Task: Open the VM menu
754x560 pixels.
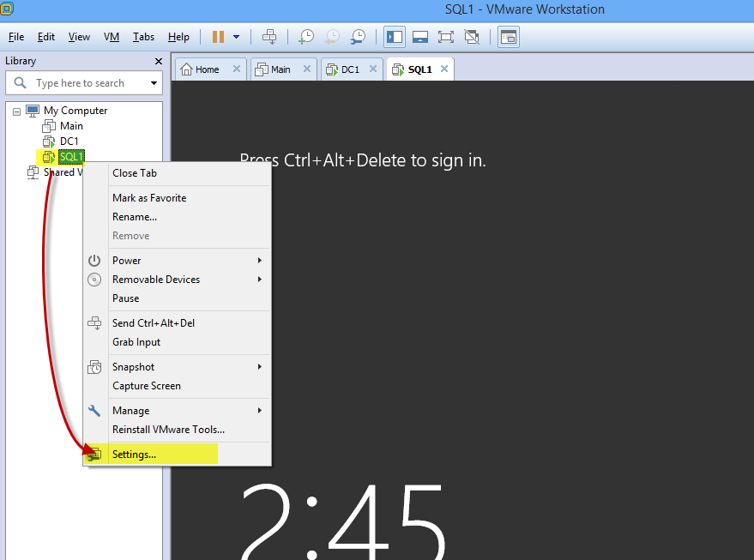Action: [x=111, y=37]
